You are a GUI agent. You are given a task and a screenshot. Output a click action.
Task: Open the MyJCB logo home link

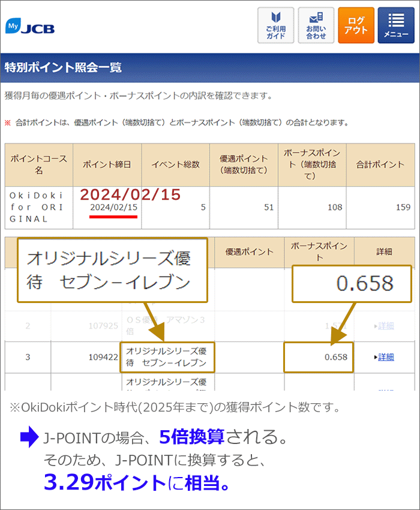(30, 26)
